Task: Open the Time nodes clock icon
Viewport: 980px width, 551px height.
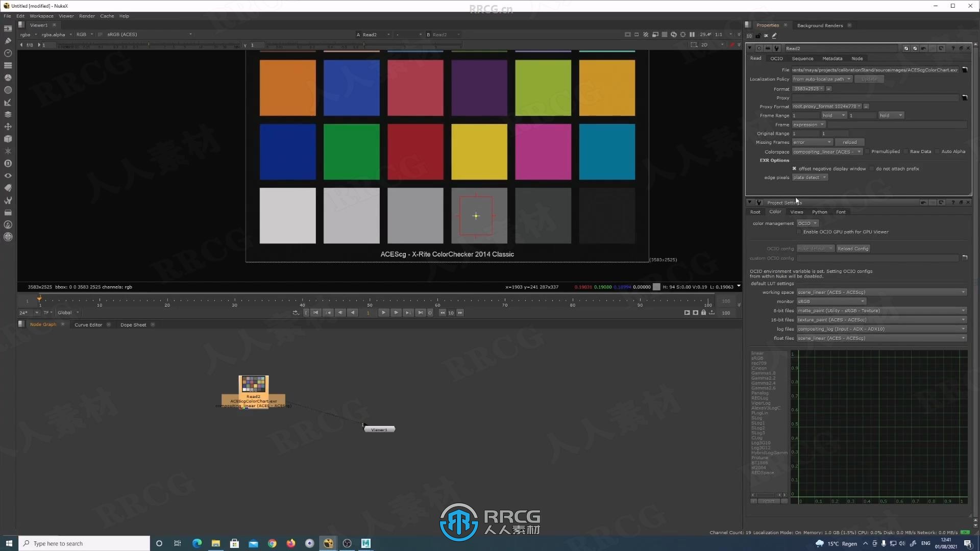Action: tap(8, 53)
